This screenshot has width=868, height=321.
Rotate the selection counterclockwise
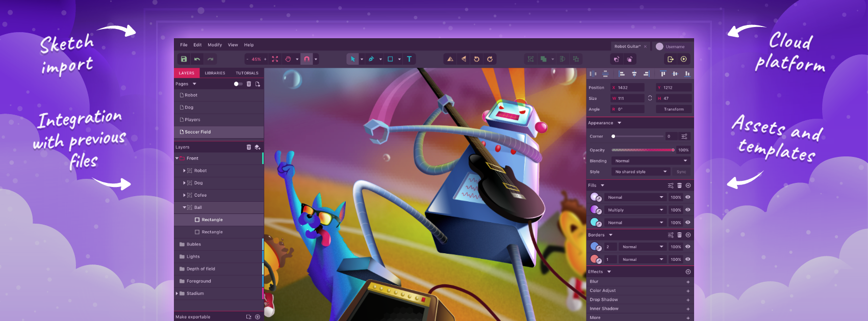[x=476, y=59]
